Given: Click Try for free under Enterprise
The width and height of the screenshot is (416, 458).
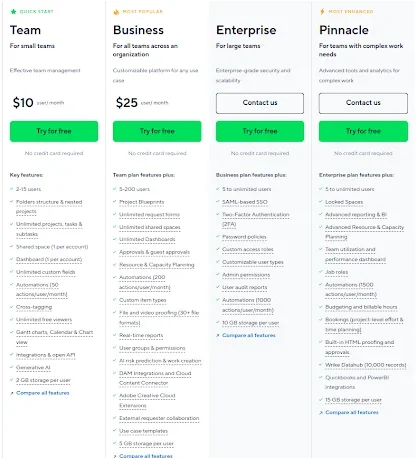Looking at the screenshot, I should coord(260,131).
